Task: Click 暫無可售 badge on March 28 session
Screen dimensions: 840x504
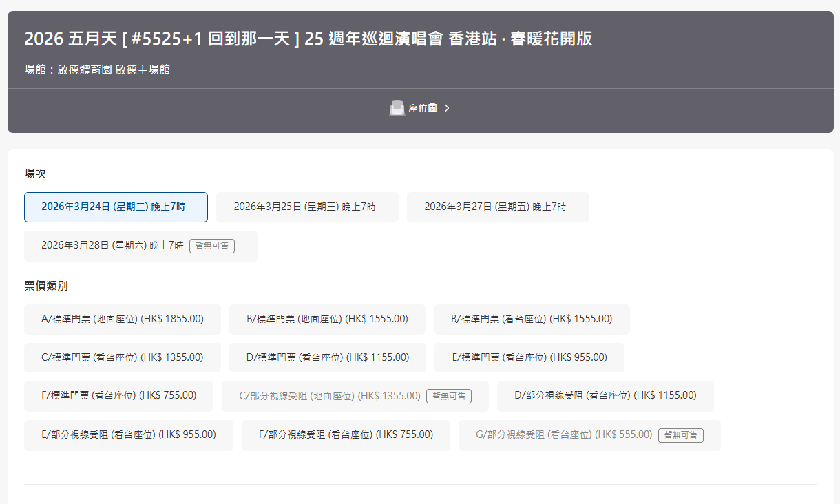Action: [x=212, y=246]
